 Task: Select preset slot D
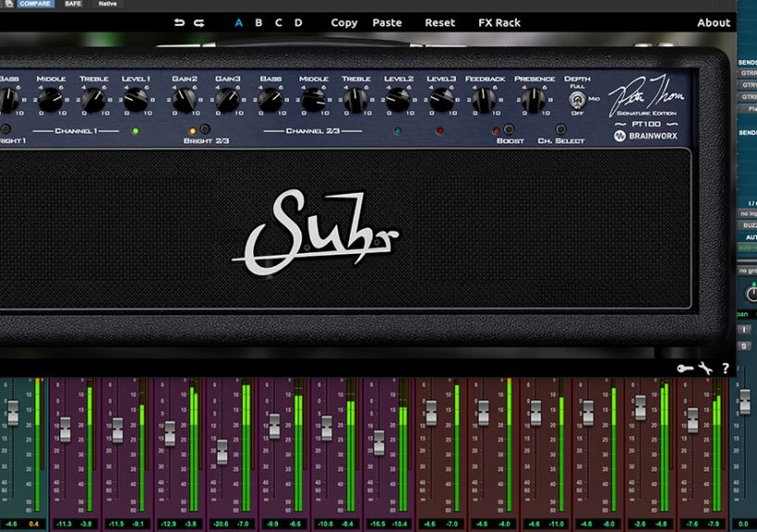[x=298, y=22]
